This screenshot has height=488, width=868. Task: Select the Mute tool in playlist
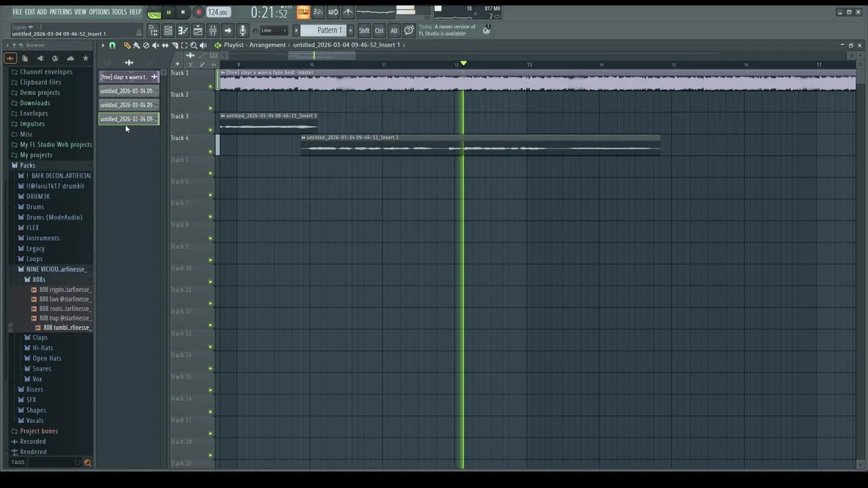point(155,45)
